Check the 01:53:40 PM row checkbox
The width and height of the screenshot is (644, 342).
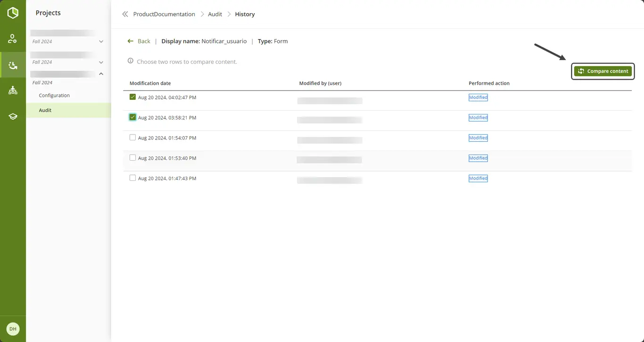tap(132, 158)
